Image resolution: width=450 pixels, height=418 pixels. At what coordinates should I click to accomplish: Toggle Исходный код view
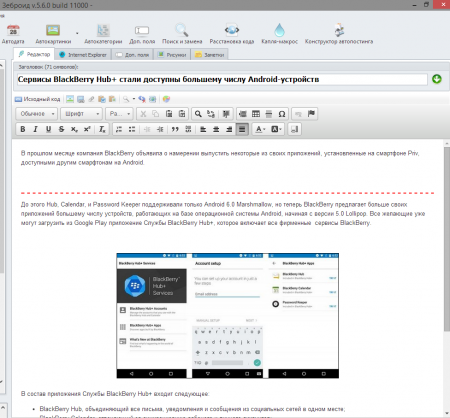pyautogui.click(x=38, y=99)
